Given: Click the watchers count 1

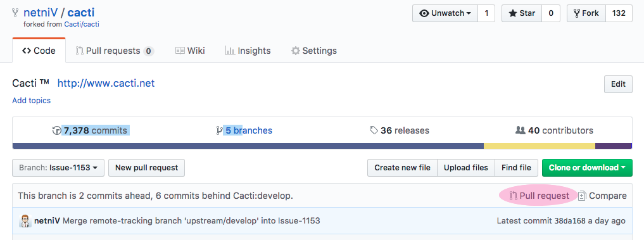Looking at the screenshot, I should [x=487, y=13].
